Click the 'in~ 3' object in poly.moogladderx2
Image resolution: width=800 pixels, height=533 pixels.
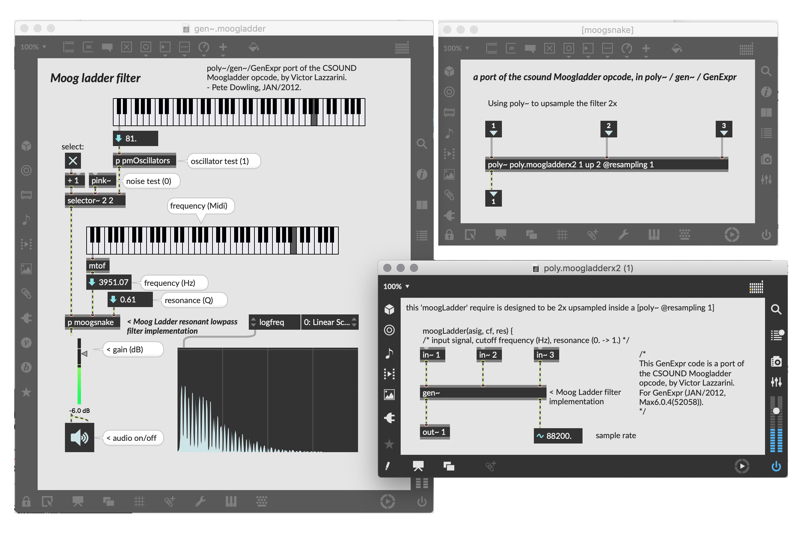coord(546,355)
